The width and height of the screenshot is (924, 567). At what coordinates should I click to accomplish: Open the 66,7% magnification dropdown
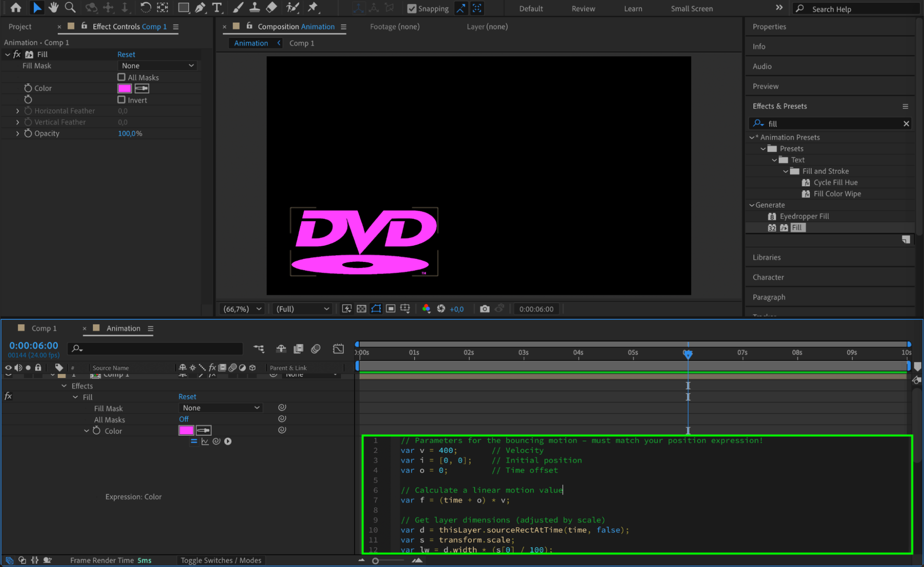pyautogui.click(x=242, y=309)
